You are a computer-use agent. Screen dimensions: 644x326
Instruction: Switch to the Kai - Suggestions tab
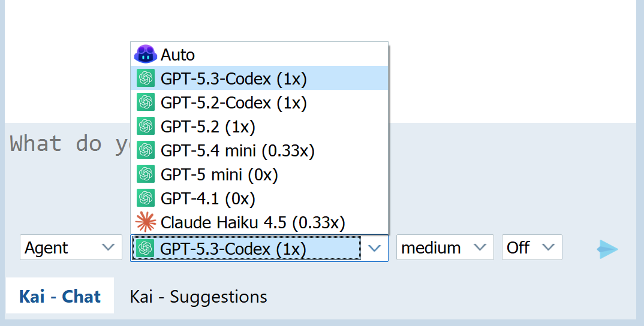[198, 297]
